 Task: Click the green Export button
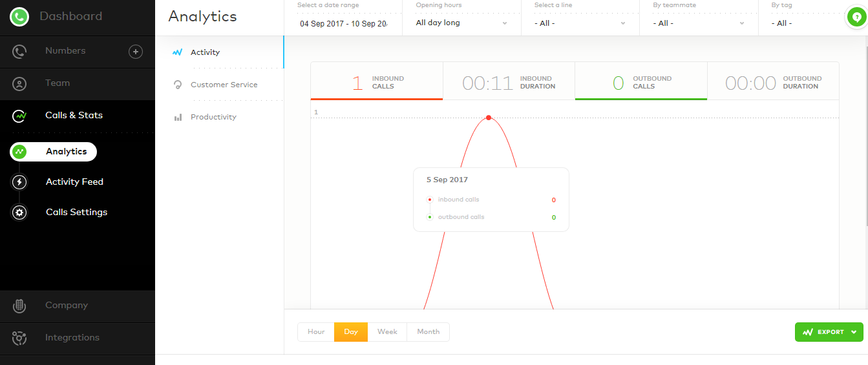[x=829, y=332]
